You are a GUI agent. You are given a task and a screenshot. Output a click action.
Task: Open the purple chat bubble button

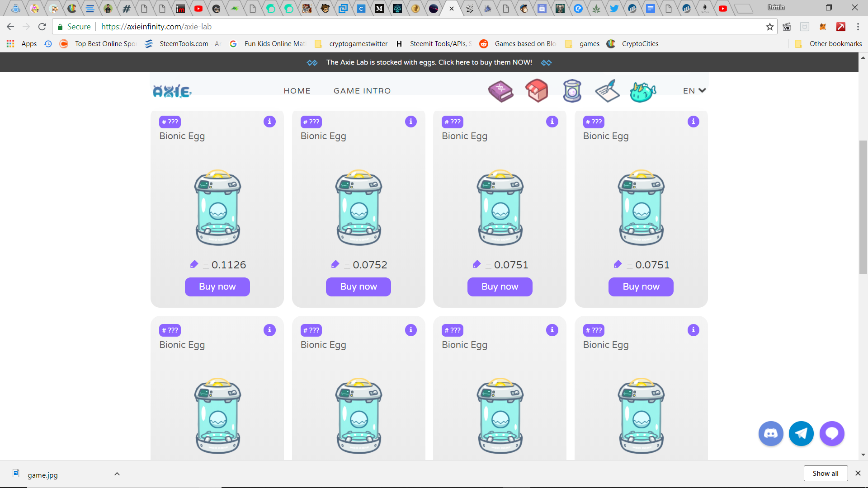832,434
